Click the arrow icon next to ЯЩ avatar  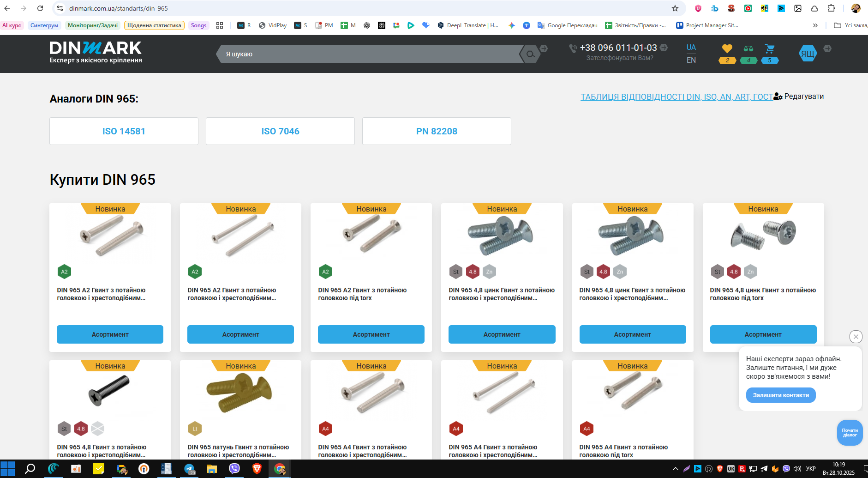click(827, 48)
